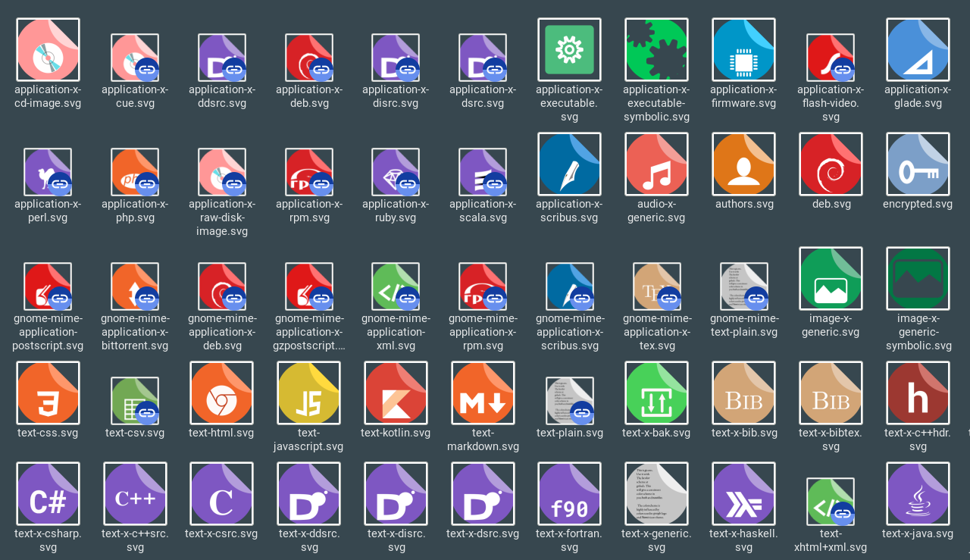
Task: Click the 'gnome-mime-application-x-deb.svg' label
Action: coord(222,332)
